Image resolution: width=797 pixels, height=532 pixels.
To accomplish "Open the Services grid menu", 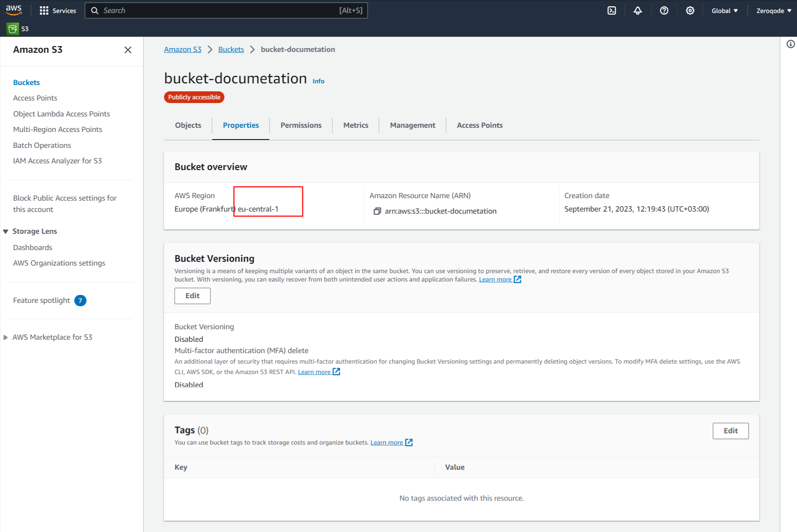I will click(58, 10).
